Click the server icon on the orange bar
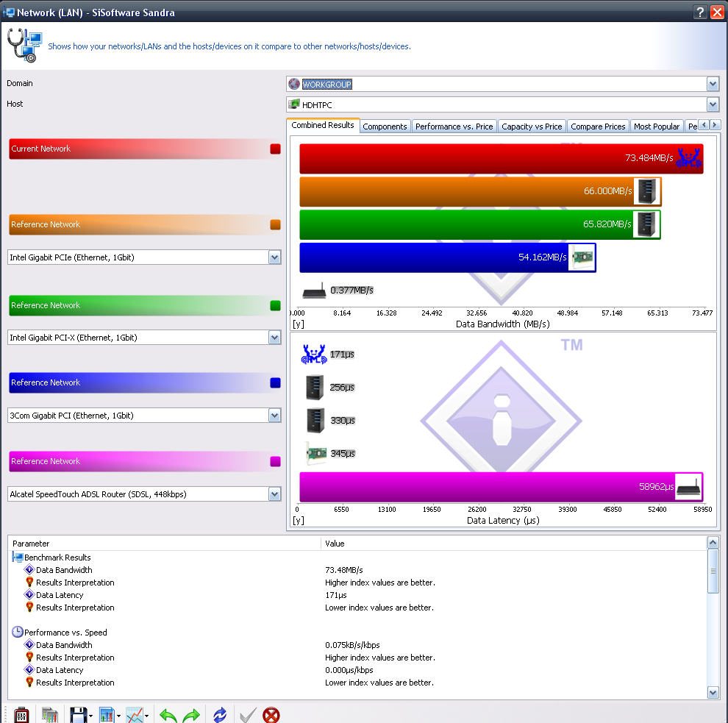The image size is (728, 723). (x=647, y=191)
